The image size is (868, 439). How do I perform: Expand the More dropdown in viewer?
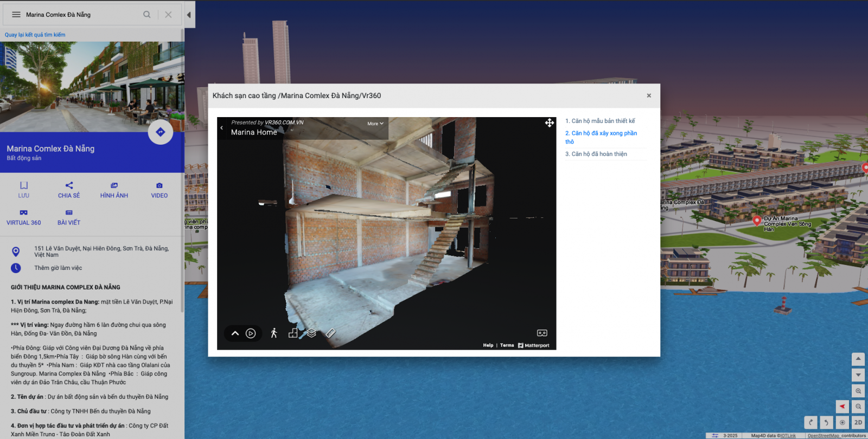click(375, 124)
